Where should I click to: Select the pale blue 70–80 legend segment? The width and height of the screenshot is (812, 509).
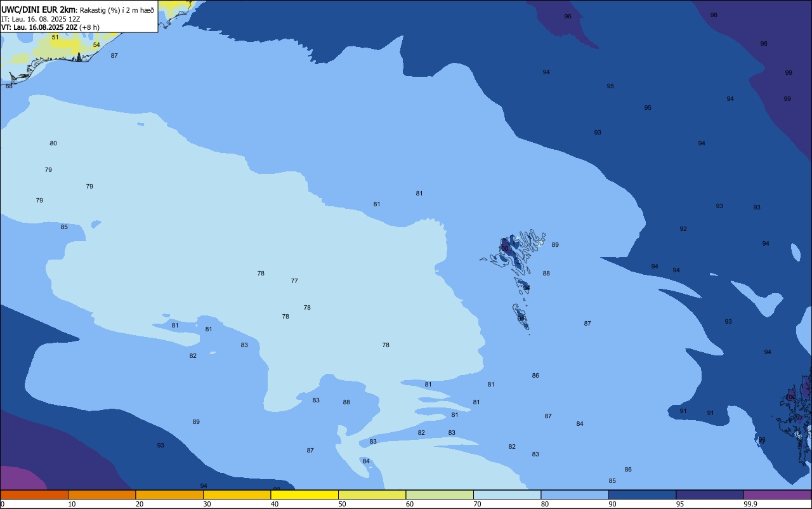pos(507,494)
